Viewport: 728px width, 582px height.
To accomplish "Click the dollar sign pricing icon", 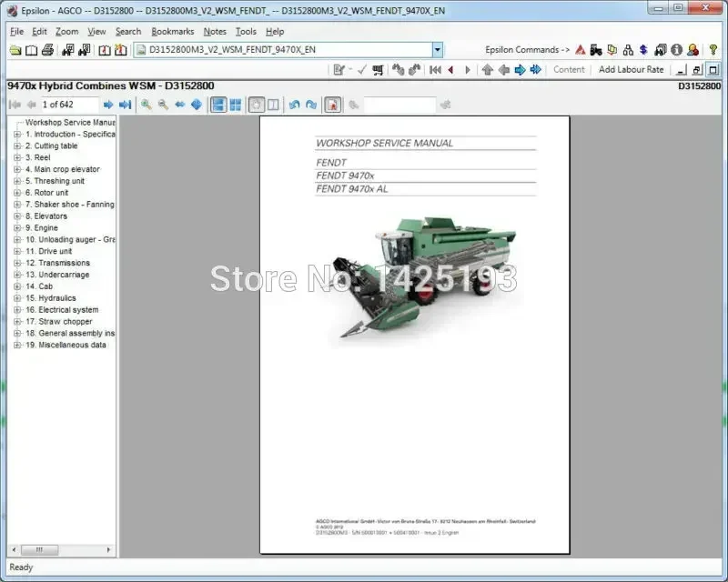I will point(643,50).
